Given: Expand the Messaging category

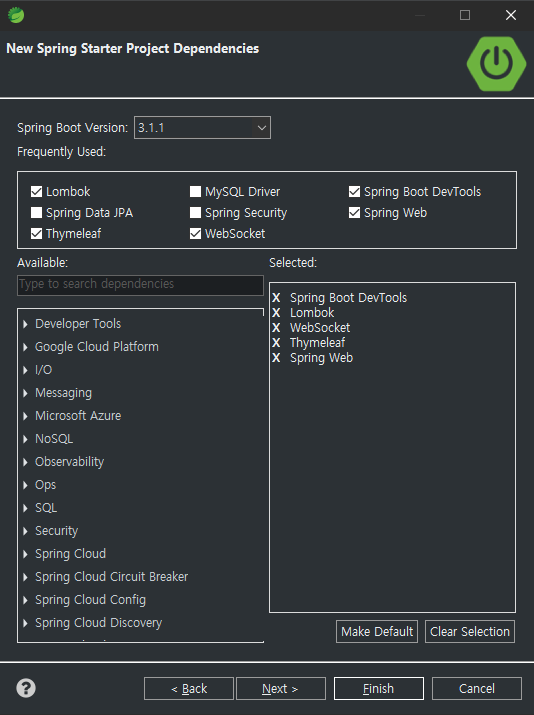Looking at the screenshot, I should click(26, 393).
